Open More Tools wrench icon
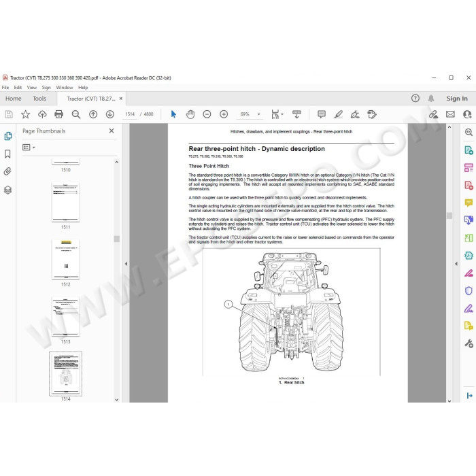 469,343
